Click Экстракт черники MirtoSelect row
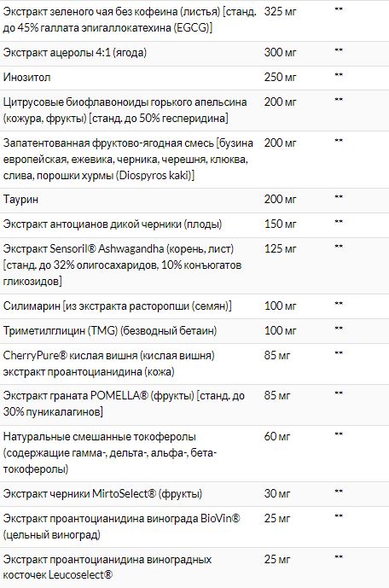The height and width of the screenshot is (588, 389). (194, 494)
